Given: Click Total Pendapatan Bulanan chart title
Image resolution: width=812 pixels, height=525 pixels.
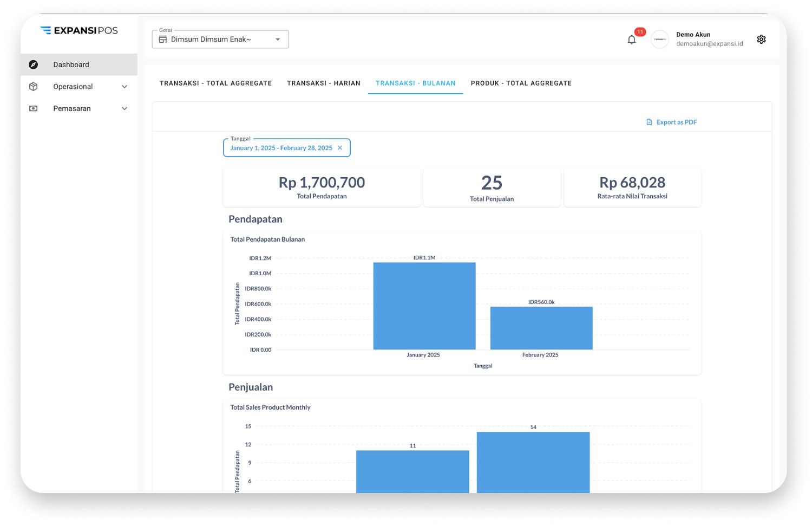Looking at the screenshot, I should pos(267,239).
